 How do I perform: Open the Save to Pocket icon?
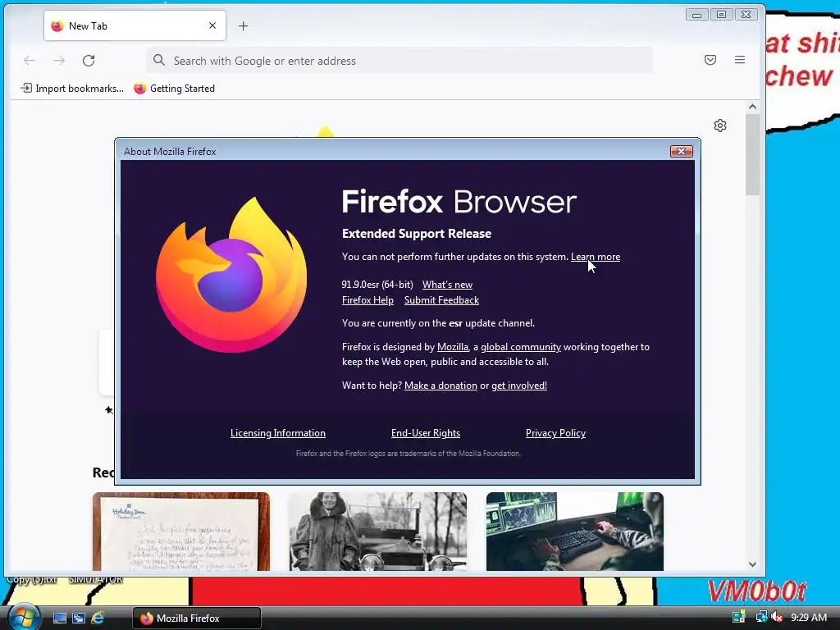pos(710,60)
